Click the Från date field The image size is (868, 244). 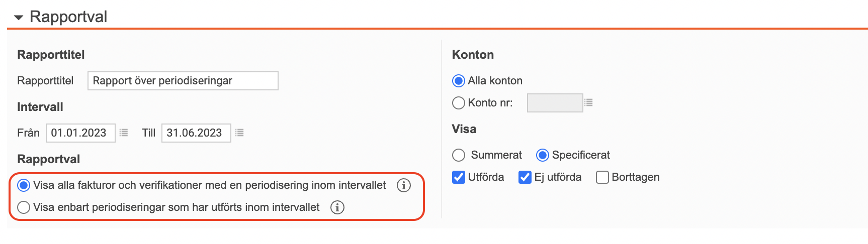click(80, 133)
